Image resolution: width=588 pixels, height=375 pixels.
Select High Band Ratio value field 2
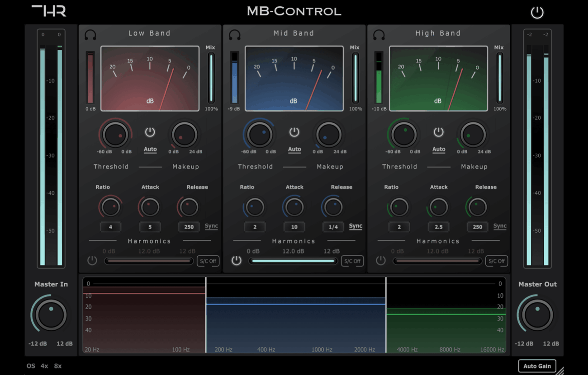coord(399,227)
